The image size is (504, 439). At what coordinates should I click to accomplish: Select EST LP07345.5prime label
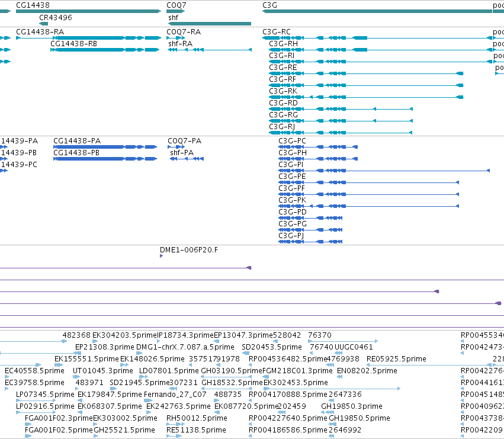(46, 395)
